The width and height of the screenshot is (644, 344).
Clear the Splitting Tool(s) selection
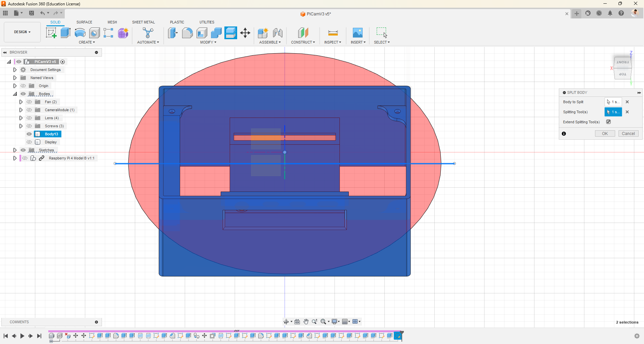(627, 112)
